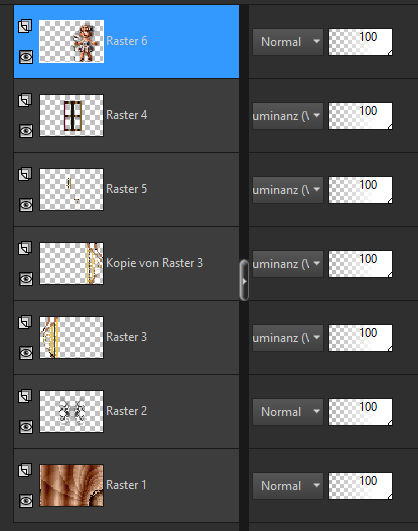Open Raster 4 Luminanz blend mode dropdown
Screen dimensions: 418x531
[x=288, y=116]
